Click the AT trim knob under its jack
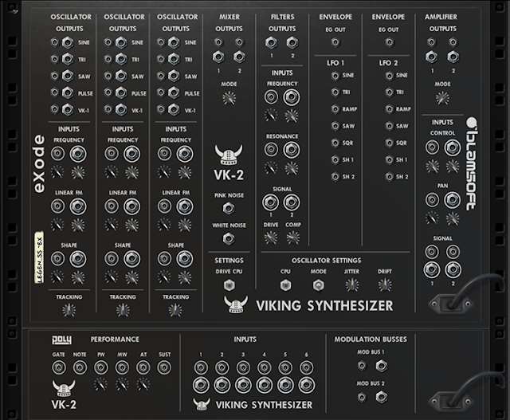Image resolution: width=510 pixels, height=420 pixels. coord(143,384)
